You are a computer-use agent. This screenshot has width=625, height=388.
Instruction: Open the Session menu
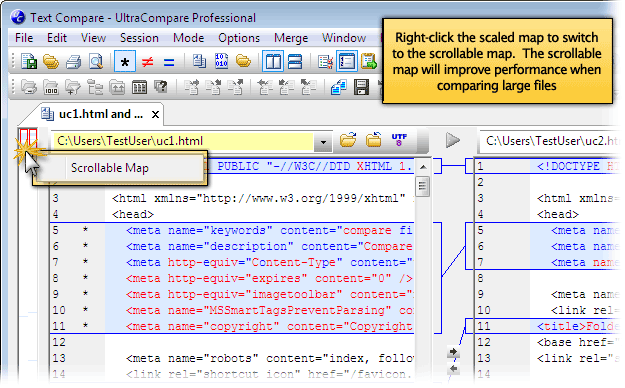pos(139,38)
